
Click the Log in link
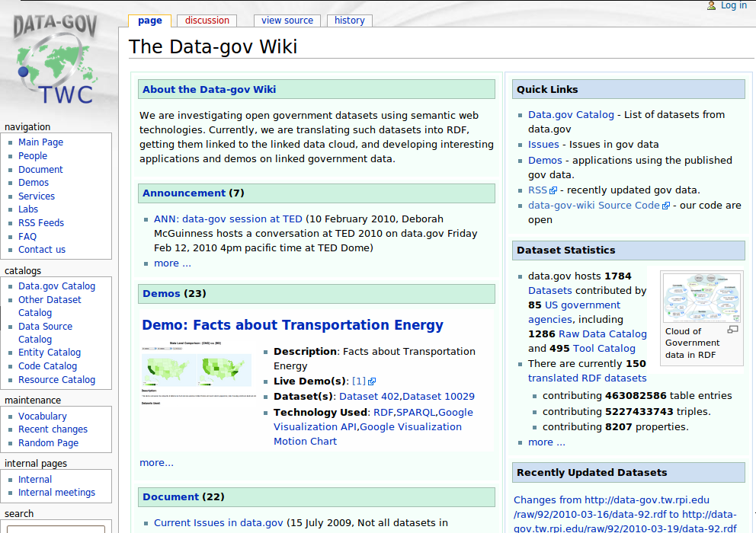[x=733, y=5]
